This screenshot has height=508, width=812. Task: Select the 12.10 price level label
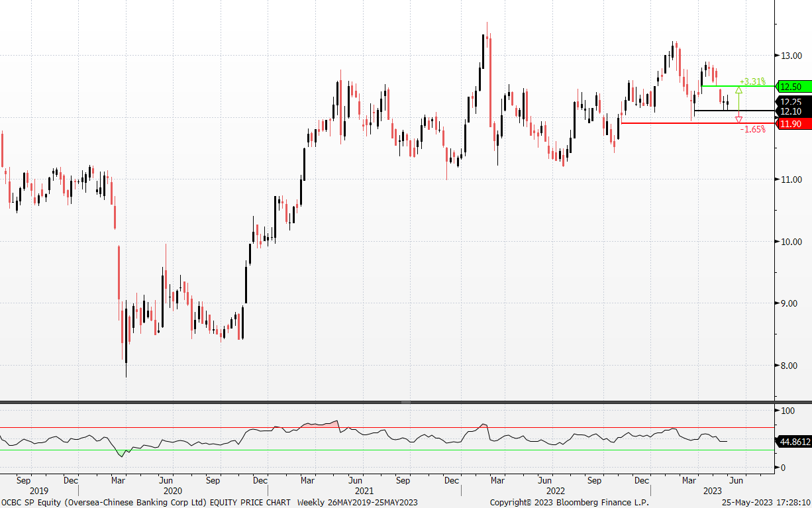pos(792,111)
